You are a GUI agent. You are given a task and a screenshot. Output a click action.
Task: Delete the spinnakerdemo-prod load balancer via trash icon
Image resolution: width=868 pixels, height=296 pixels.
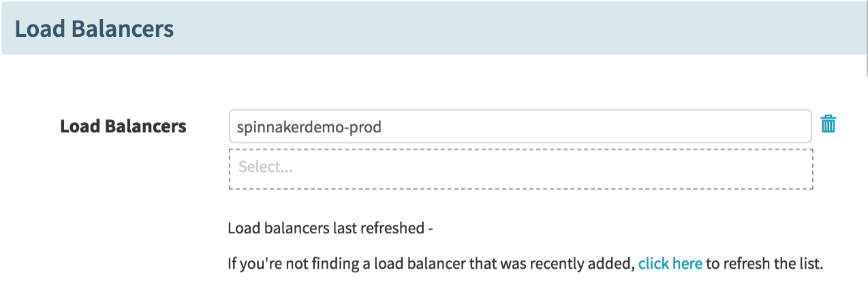coord(828,124)
